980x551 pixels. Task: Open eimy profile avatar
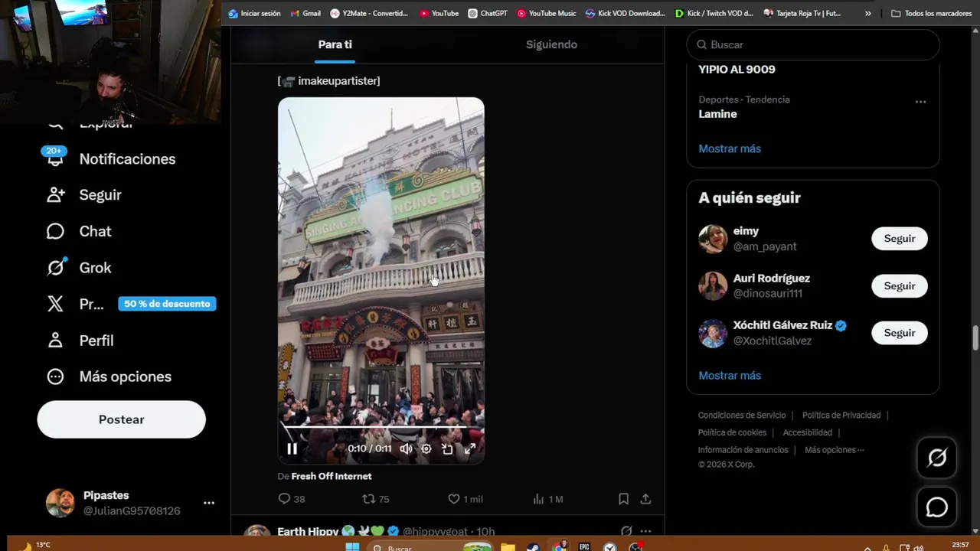[x=713, y=239]
